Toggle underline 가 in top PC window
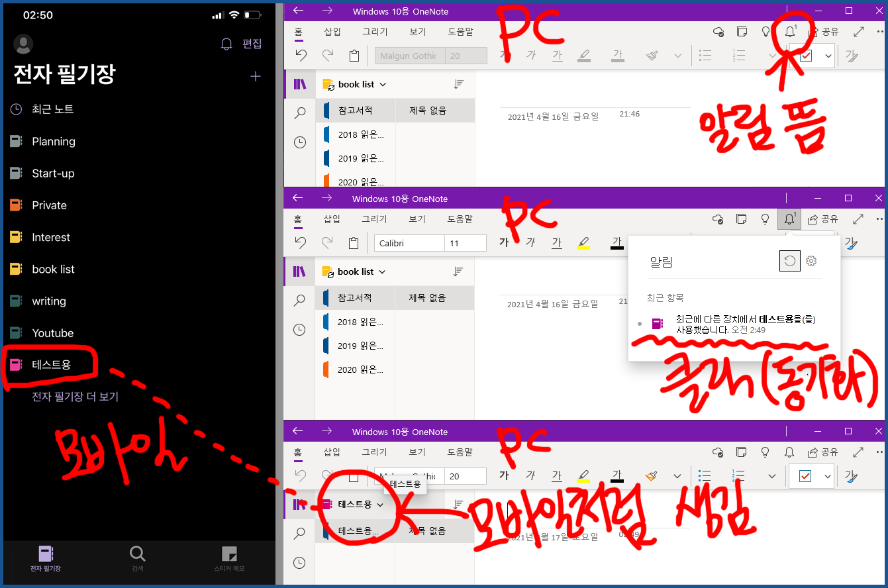888x588 pixels. (558, 56)
